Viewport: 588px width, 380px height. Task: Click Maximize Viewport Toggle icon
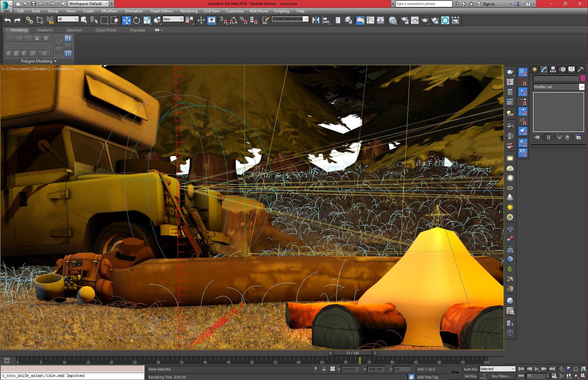click(583, 376)
